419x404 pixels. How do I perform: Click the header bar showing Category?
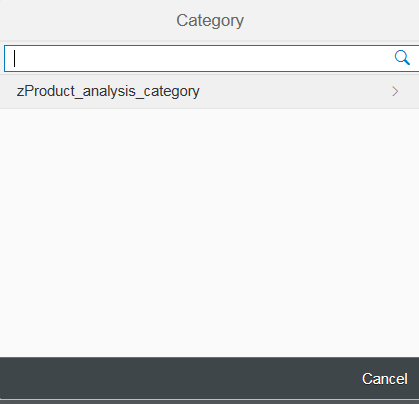click(x=209, y=20)
